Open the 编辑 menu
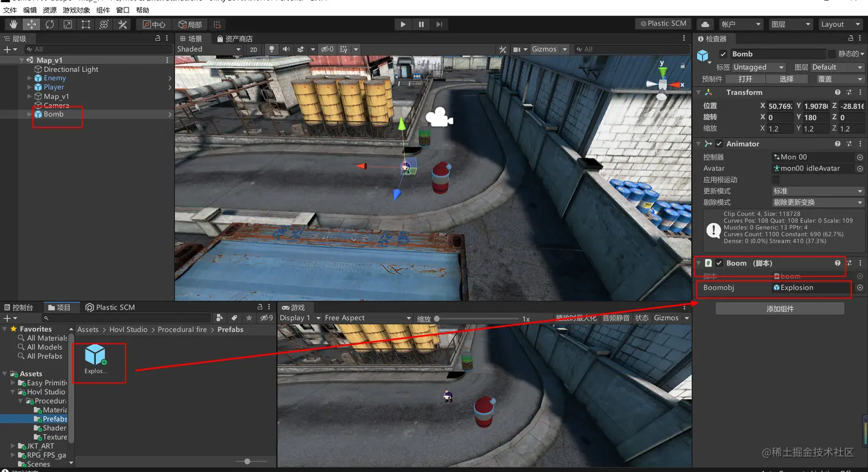The image size is (868, 472). [x=30, y=10]
